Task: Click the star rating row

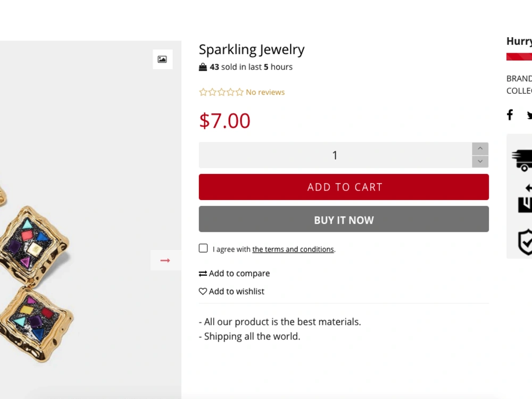Action: [x=221, y=92]
